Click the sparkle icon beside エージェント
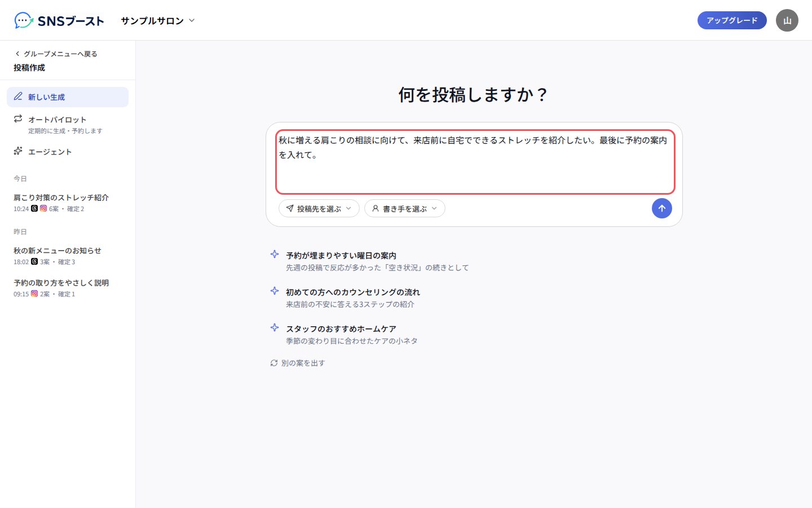812x508 pixels. click(x=18, y=151)
